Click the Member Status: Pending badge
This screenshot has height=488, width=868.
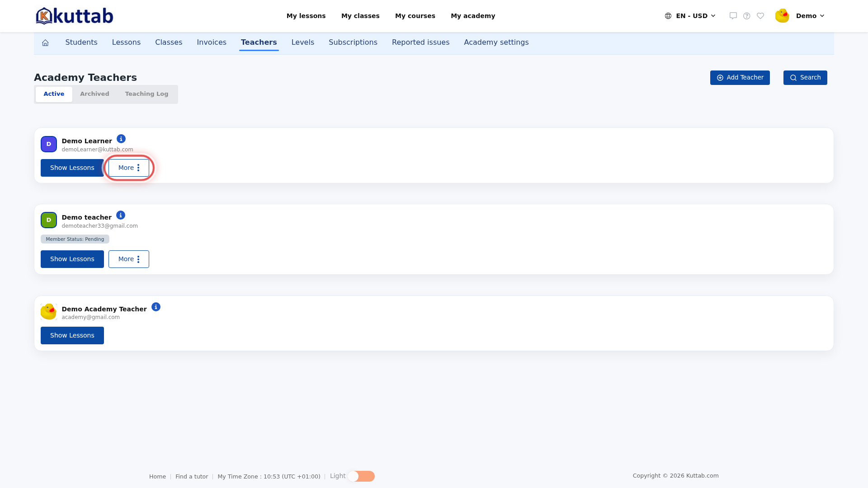click(75, 239)
